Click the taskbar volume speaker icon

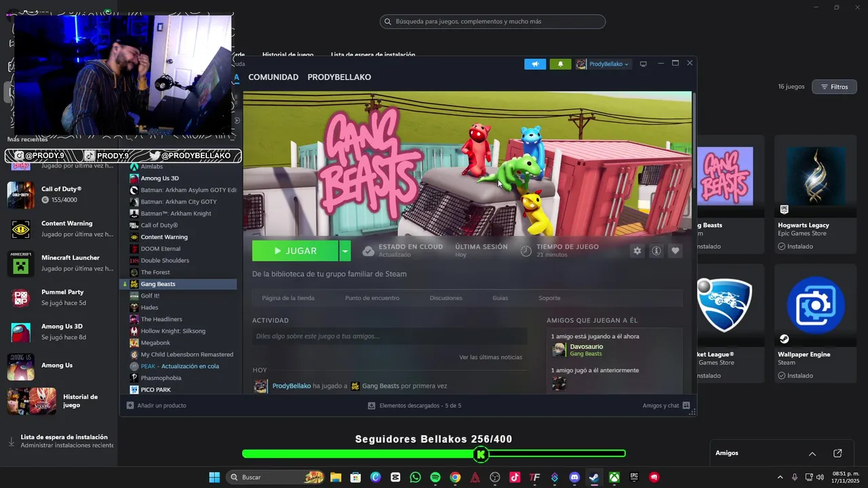coord(820,477)
